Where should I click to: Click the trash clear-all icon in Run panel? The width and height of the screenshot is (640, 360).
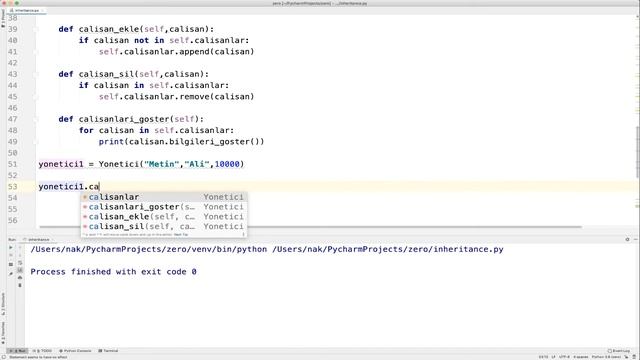[x=20, y=285]
